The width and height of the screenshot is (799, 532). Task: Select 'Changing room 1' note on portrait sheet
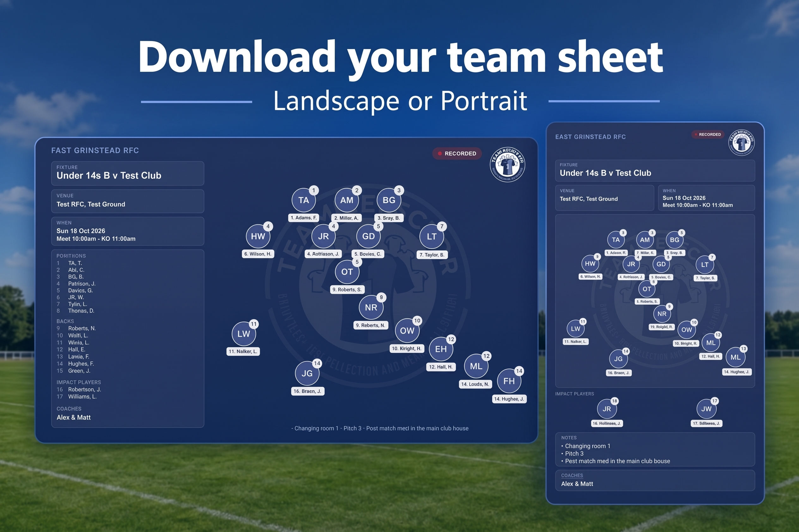588,446
